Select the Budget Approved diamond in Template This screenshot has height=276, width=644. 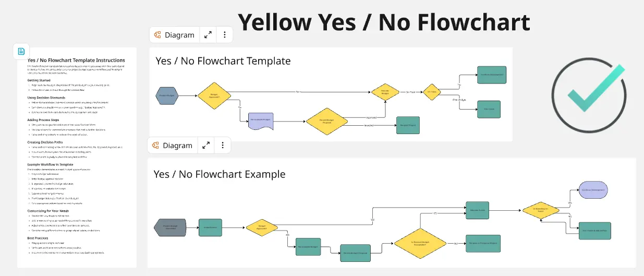[x=214, y=95]
